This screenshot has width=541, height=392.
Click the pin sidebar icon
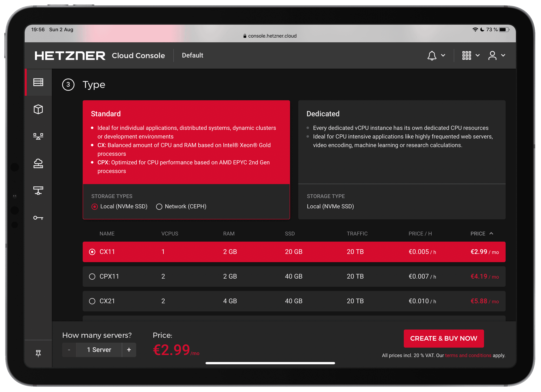click(38, 353)
